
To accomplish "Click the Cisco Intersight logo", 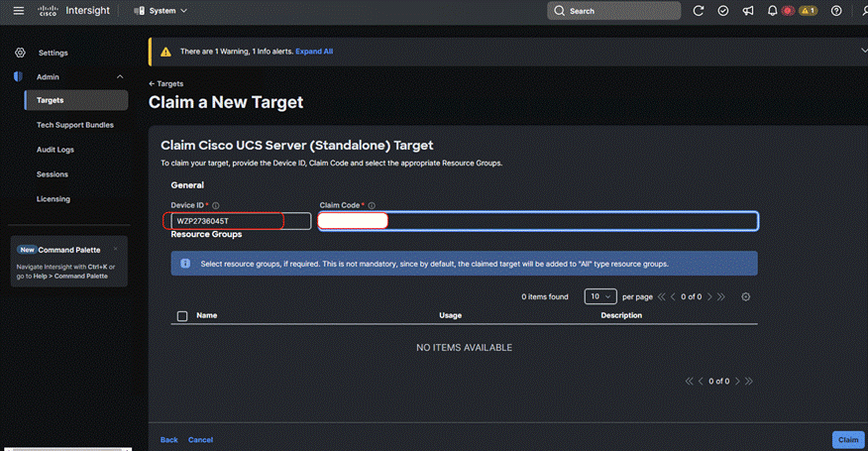I will coord(73,11).
